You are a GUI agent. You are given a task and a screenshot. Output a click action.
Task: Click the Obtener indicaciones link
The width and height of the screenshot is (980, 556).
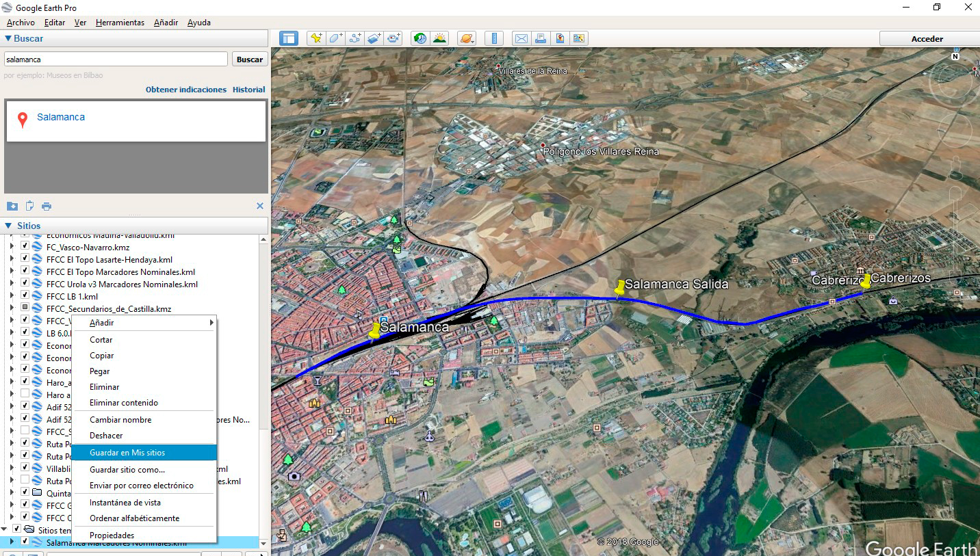pos(186,90)
